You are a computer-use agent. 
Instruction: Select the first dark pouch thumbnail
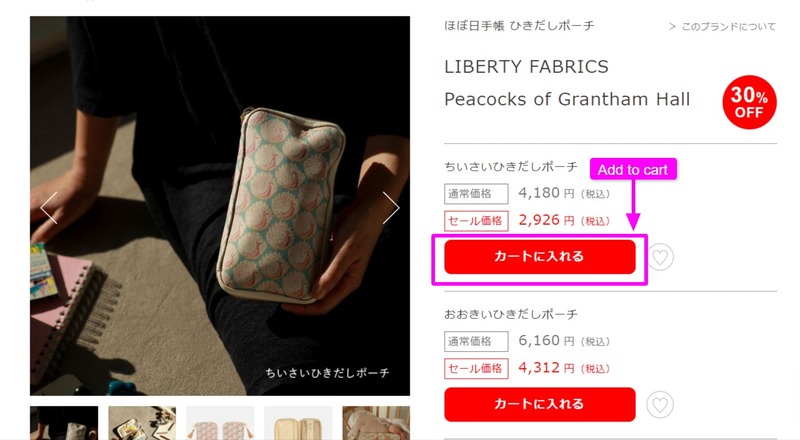(64, 423)
